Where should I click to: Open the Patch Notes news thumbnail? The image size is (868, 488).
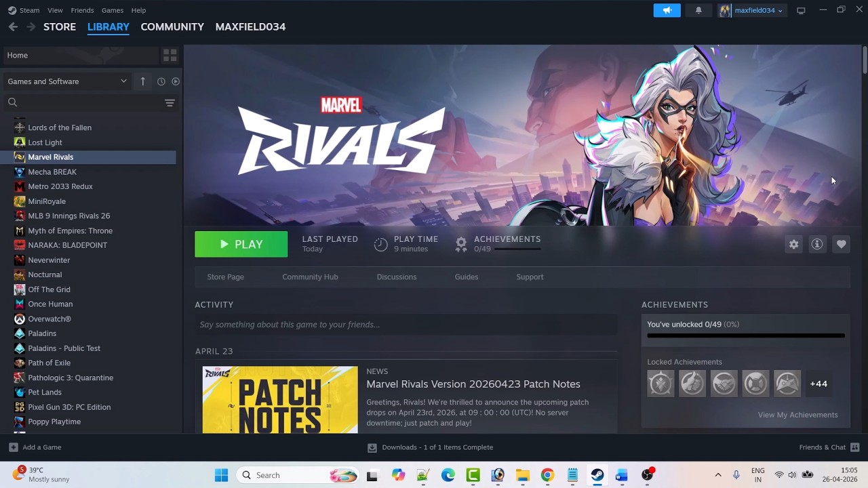280,400
